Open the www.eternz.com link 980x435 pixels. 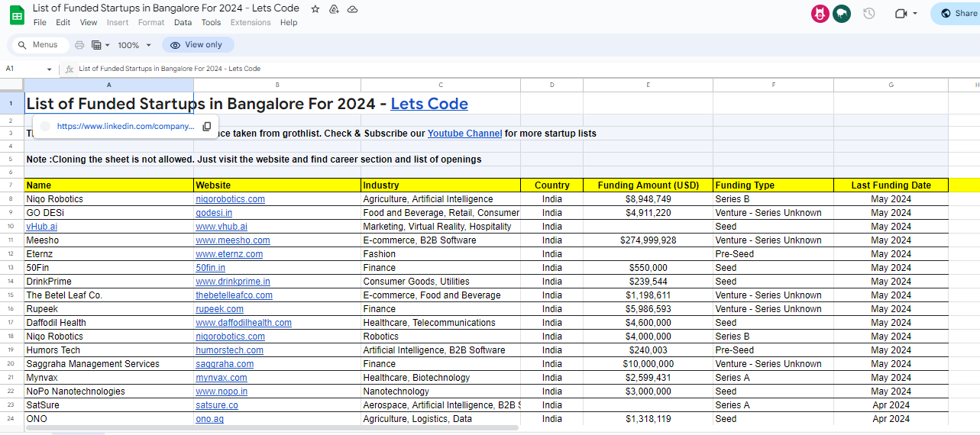(x=229, y=254)
